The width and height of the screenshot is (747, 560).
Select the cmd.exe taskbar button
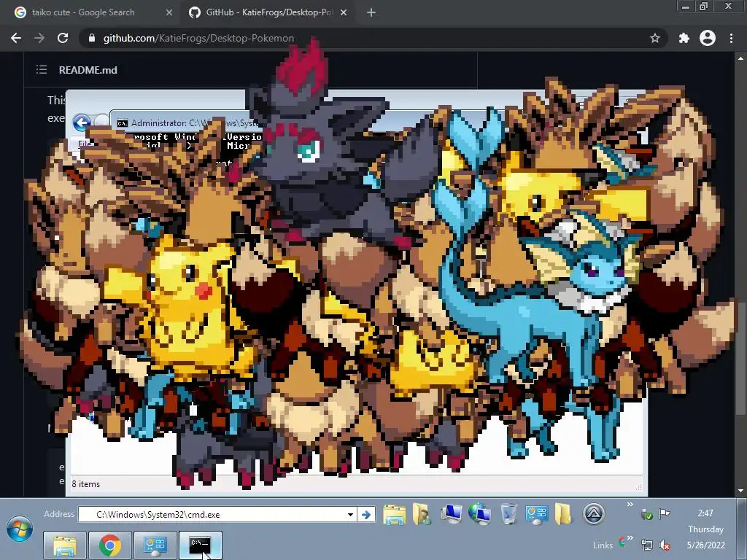pyautogui.click(x=200, y=545)
